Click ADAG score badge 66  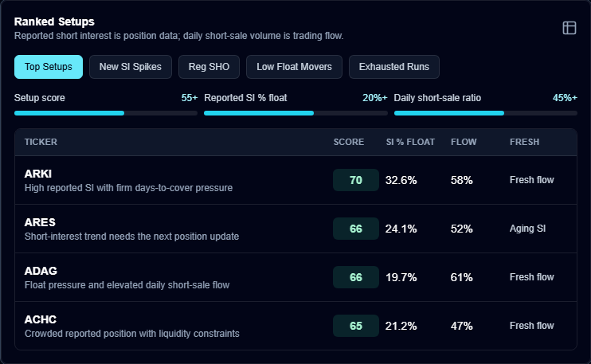(x=356, y=277)
